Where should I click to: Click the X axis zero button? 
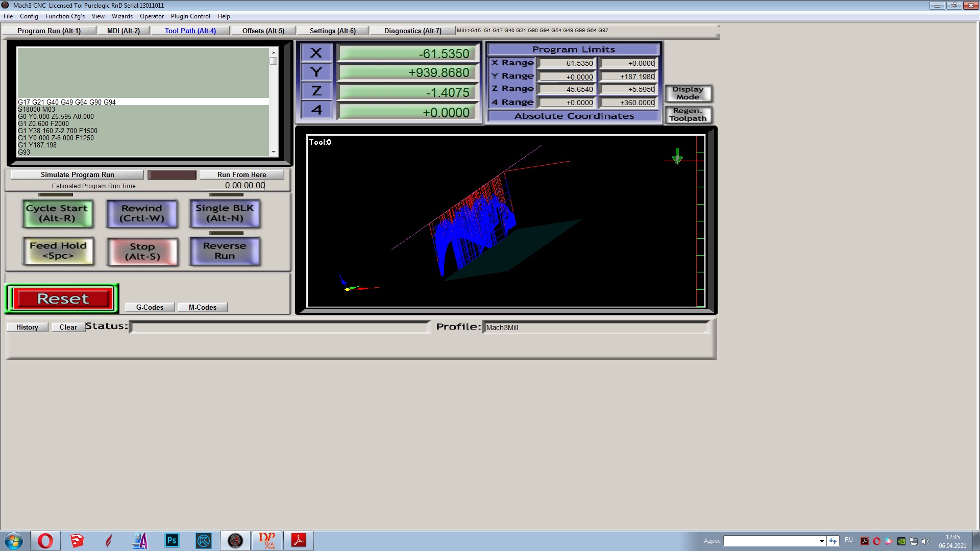316,53
